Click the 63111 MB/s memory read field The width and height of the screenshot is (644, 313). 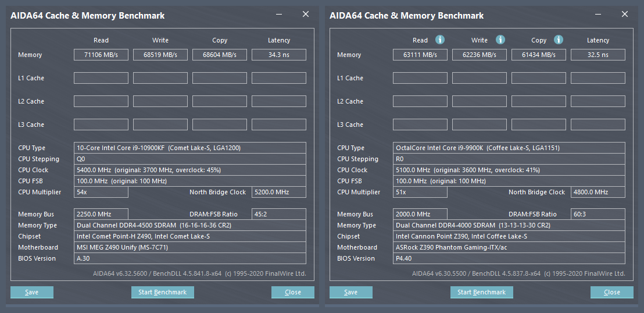click(420, 55)
